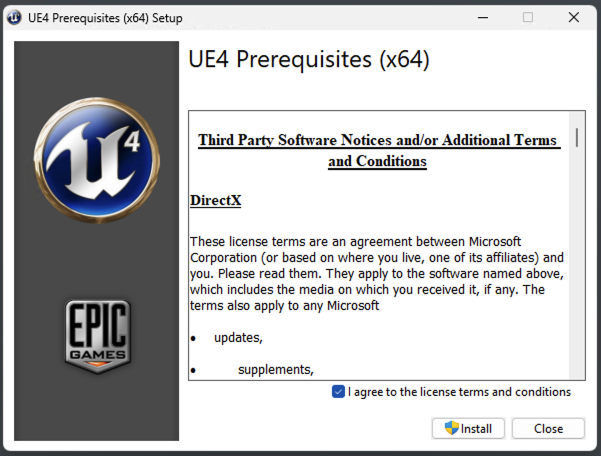Image resolution: width=601 pixels, height=456 pixels.
Task: Click the large UE4 logo
Action: point(97,160)
